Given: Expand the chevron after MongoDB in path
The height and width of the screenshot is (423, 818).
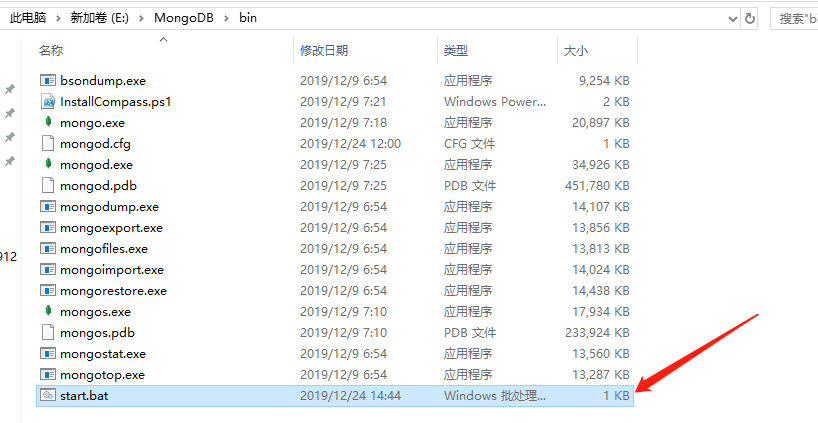Looking at the screenshot, I should click(226, 18).
